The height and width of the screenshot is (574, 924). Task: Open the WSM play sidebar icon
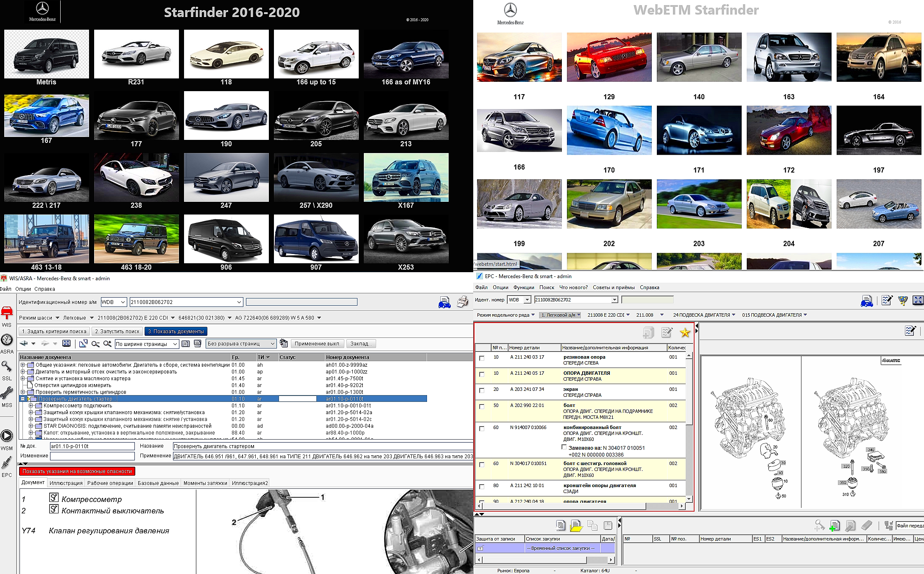coord(7,436)
